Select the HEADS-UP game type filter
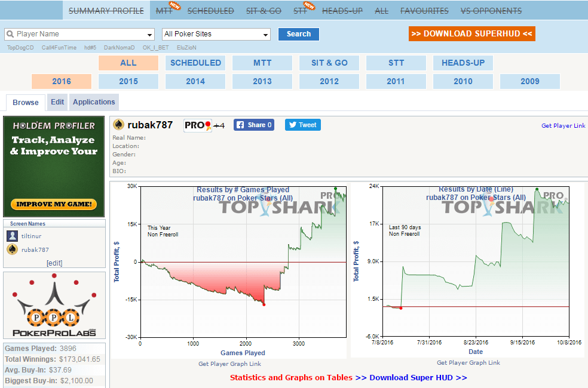588x388 pixels. click(x=463, y=63)
